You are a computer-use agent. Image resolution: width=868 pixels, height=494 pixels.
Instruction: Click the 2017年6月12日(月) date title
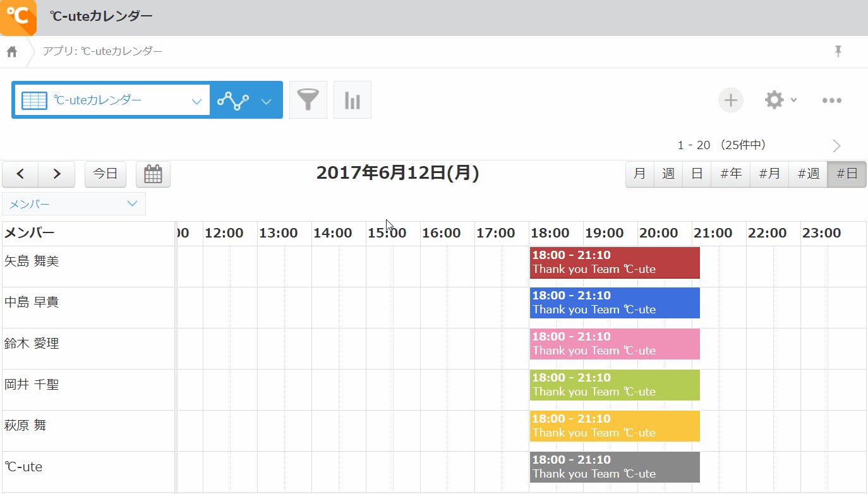click(x=397, y=173)
